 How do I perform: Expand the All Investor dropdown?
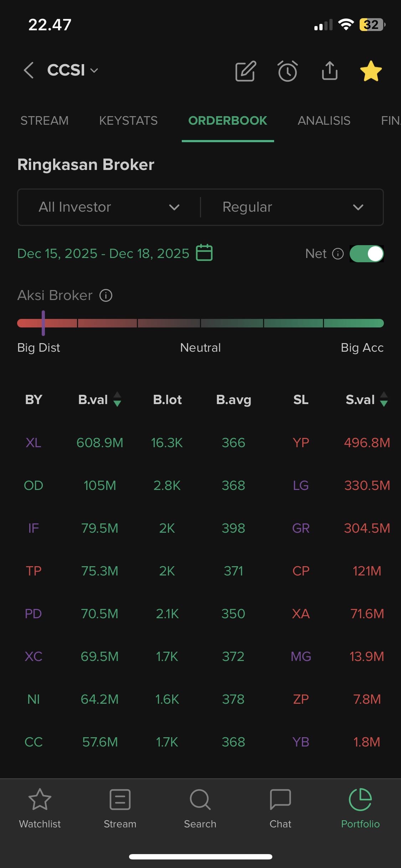pos(109,207)
